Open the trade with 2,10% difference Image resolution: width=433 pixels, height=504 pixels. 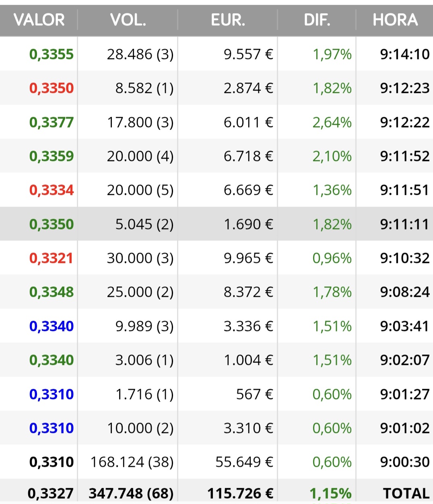(x=216, y=156)
